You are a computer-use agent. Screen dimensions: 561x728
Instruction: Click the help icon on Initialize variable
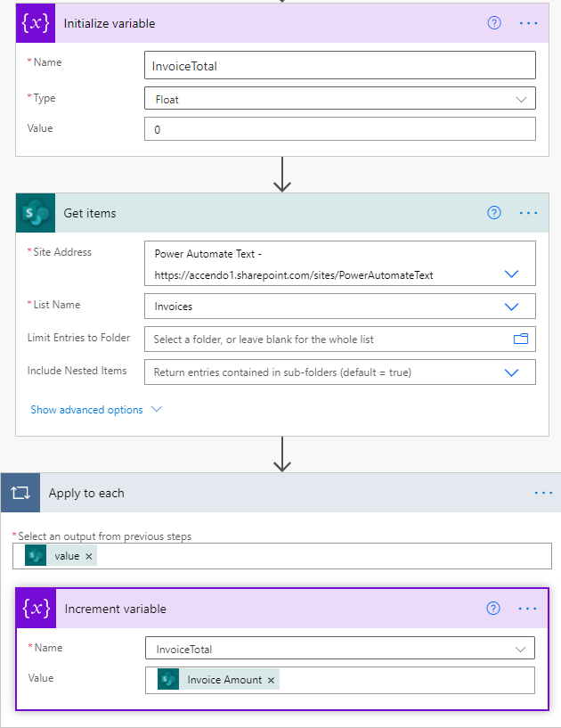coord(494,22)
